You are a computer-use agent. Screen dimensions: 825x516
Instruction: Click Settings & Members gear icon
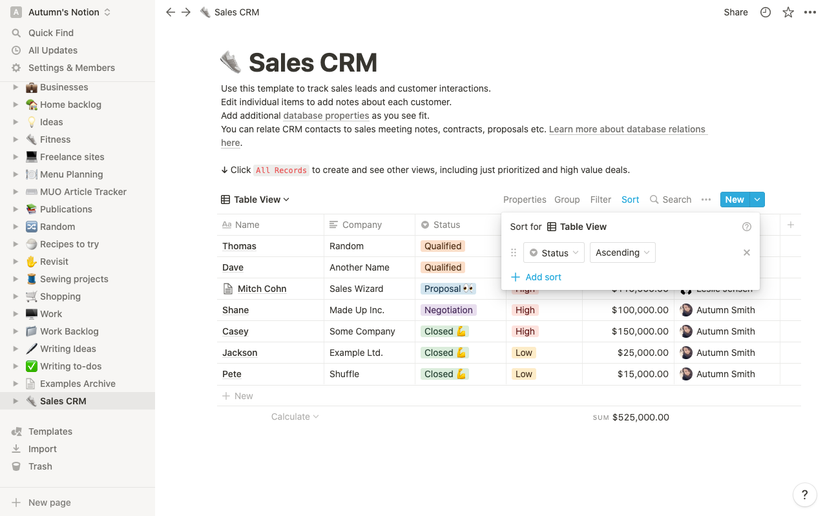(16, 67)
